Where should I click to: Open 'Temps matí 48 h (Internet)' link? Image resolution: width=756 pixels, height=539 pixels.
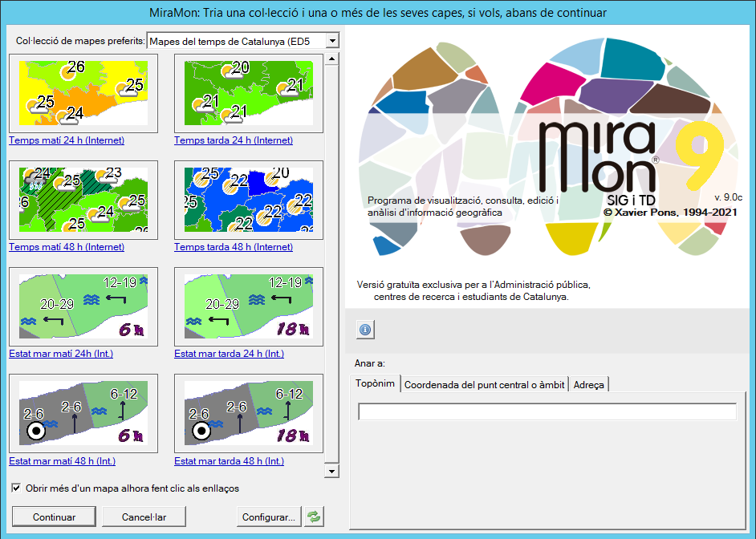(67, 246)
